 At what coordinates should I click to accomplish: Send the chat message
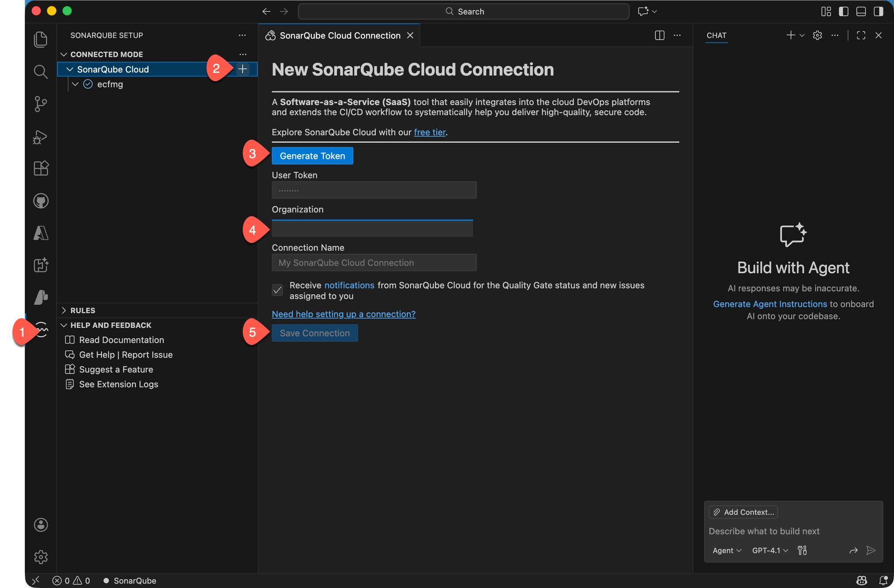click(x=871, y=550)
